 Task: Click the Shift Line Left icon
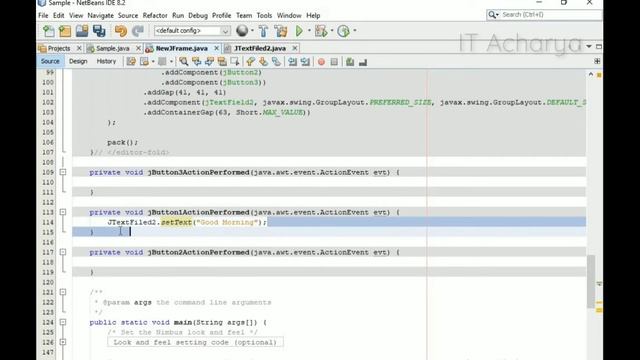[x=292, y=62]
